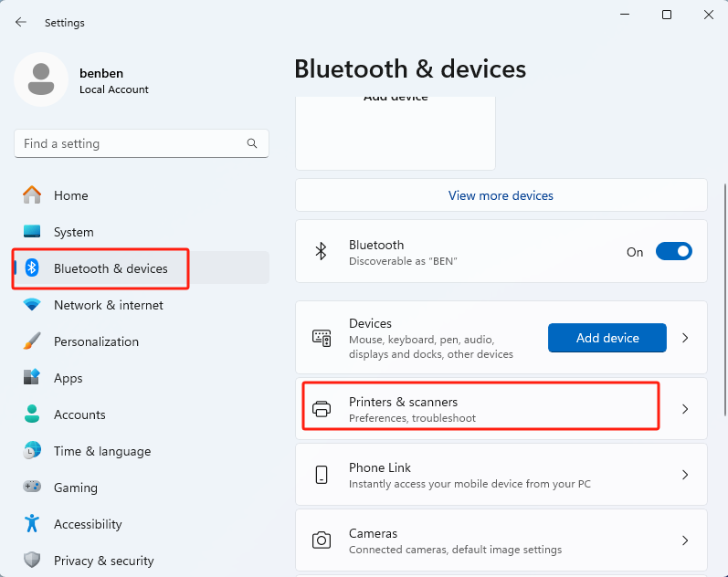Open Personalization settings
The height and width of the screenshot is (577, 728).
[142, 341]
